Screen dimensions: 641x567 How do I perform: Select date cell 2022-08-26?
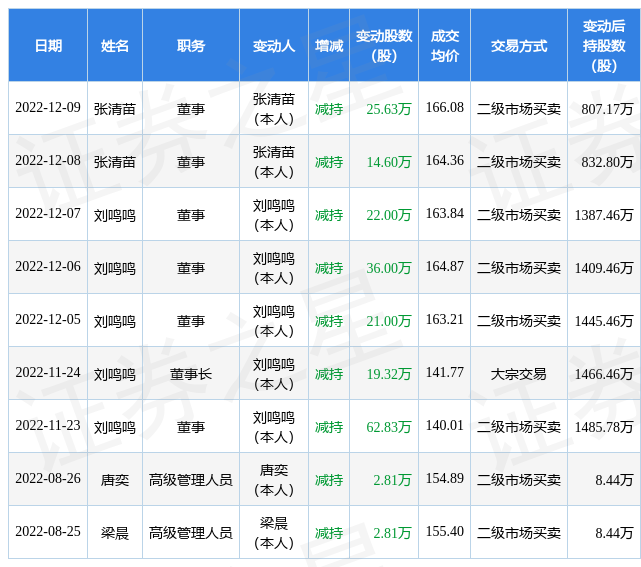(48, 478)
